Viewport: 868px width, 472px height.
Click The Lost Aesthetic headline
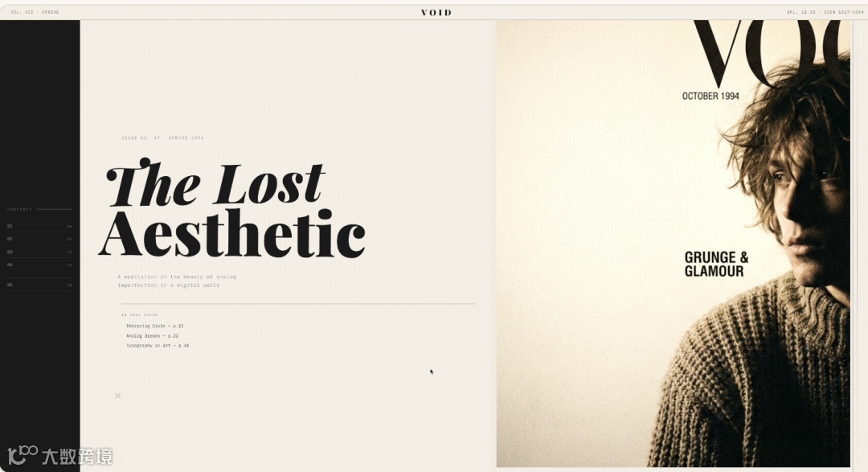coord(232,209)
